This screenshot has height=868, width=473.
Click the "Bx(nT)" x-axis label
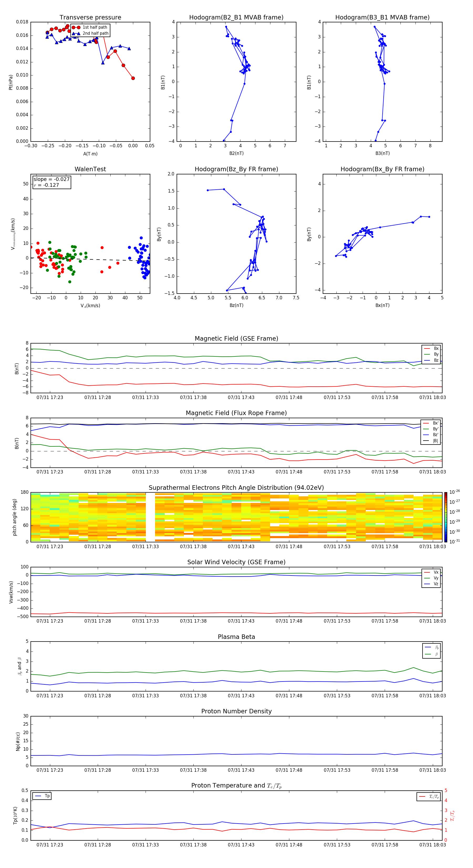382,305
